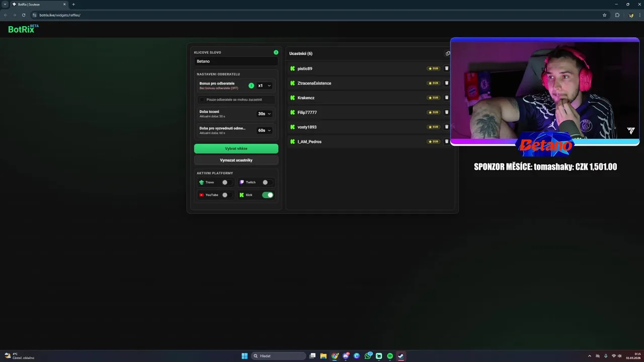Click the BotRix logo in the header
644x362 pixels.
click(x=23, y=29)
